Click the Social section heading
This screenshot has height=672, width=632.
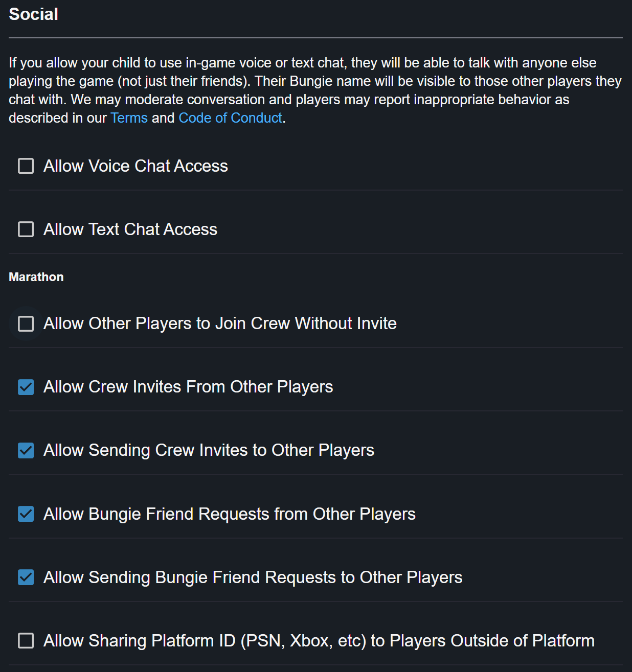34,14
